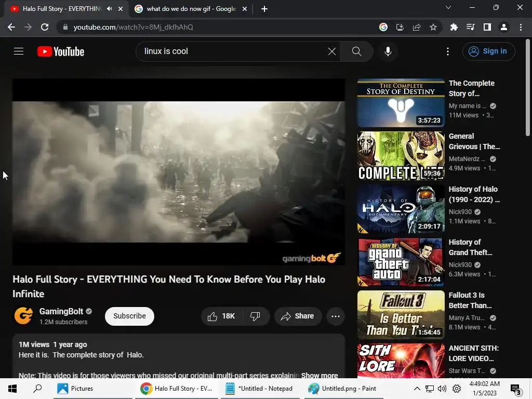Open Chrome media controls icon
Image resolution: width=532 pixels, height=399 pixels.
click(470, 27)
